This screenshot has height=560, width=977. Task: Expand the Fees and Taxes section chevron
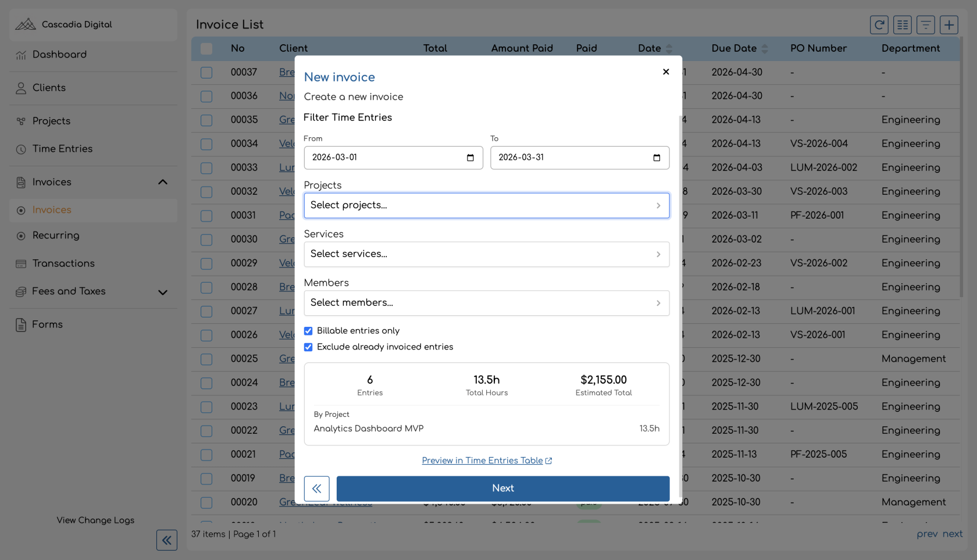coord(163,292)
